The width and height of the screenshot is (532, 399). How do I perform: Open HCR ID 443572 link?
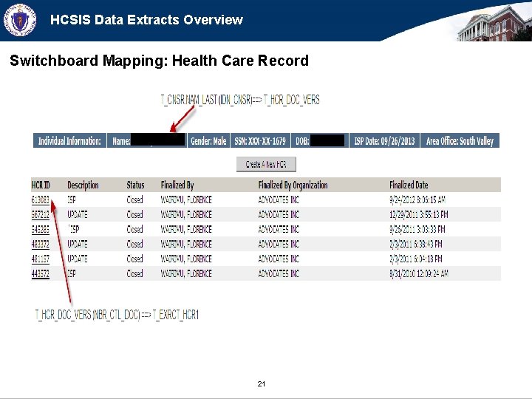[41, 273]
